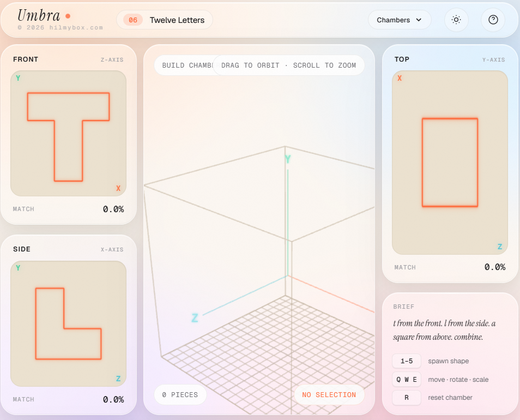Click the Q W E key badge
Screen dimensions: 520x420
click(407, 380)
